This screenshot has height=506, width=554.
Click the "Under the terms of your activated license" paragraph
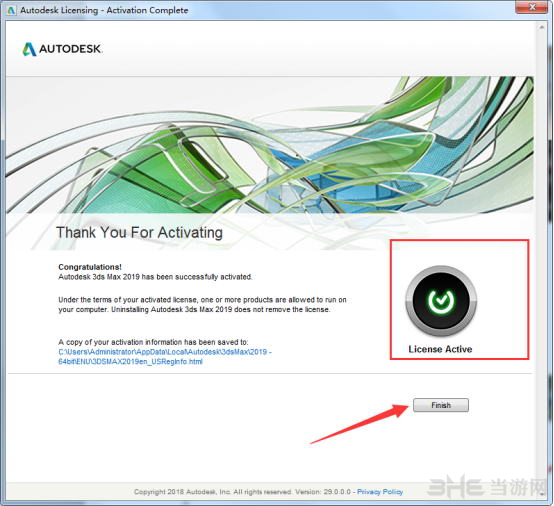click(202, 305)
